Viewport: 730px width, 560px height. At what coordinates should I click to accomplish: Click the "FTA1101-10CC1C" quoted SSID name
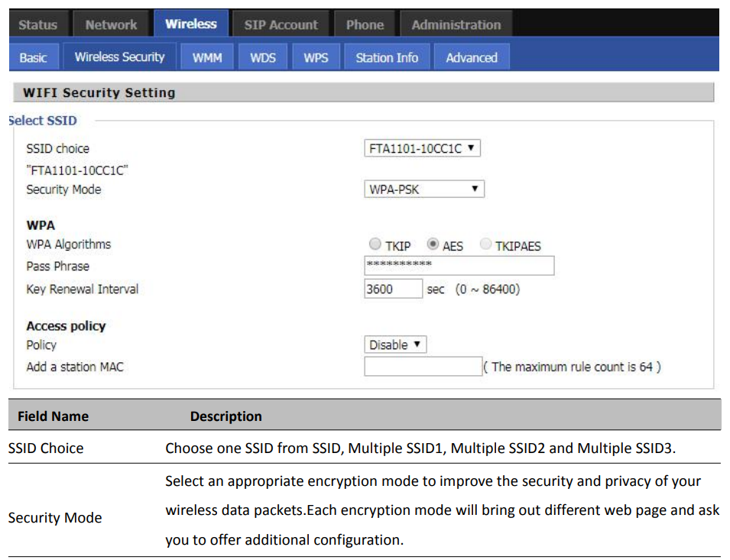(77, 170)
